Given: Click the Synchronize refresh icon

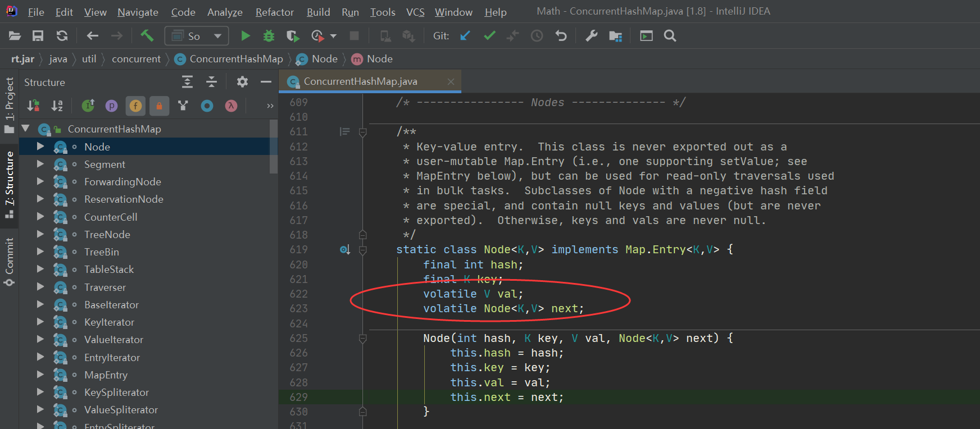Looking at the screenshot, I should click(x=62, y=36).
